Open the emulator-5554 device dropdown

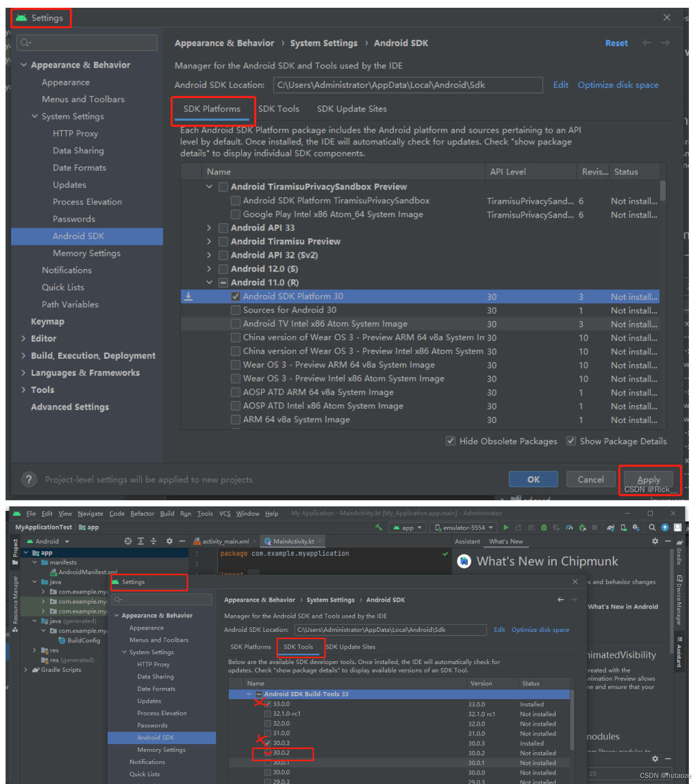(464, 527)
